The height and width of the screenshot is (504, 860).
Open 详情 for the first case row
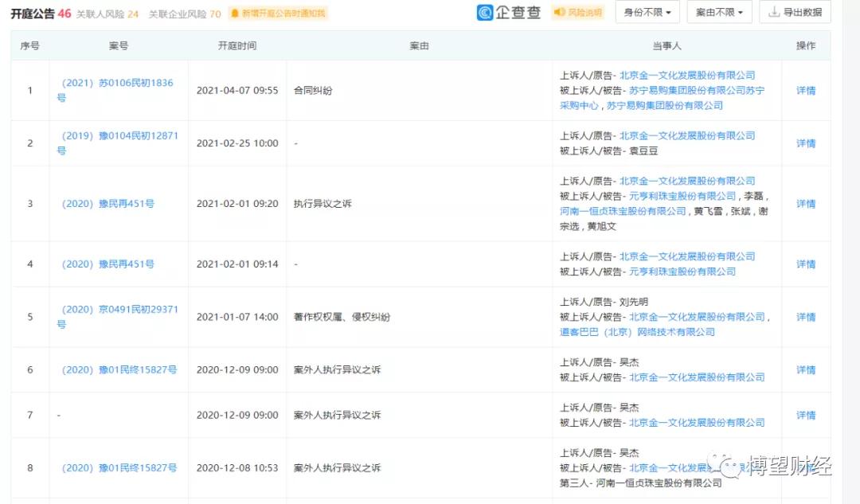(805, 91)
